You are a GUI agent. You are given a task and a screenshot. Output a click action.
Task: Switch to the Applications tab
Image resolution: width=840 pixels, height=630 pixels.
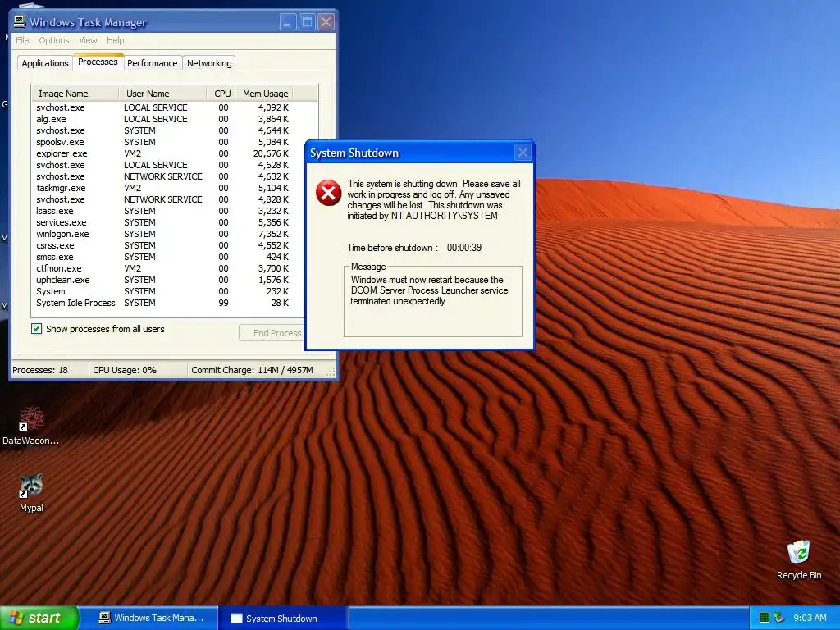(x=45, y=63)
